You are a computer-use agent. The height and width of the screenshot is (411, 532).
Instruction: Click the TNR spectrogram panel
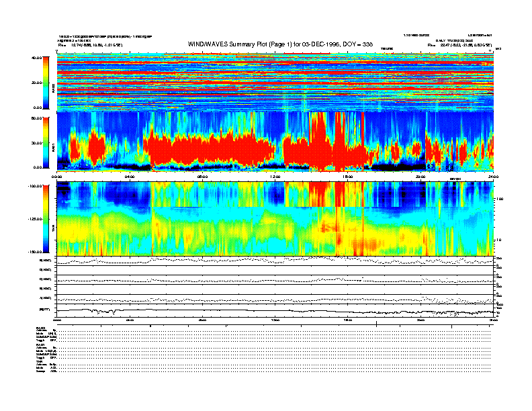(x=275, y=219)
